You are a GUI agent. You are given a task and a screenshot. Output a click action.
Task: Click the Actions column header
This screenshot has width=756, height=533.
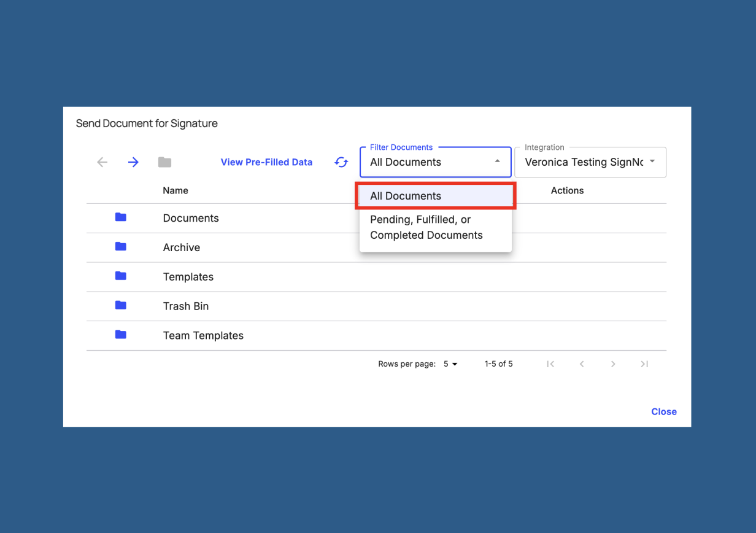[567, 190]
